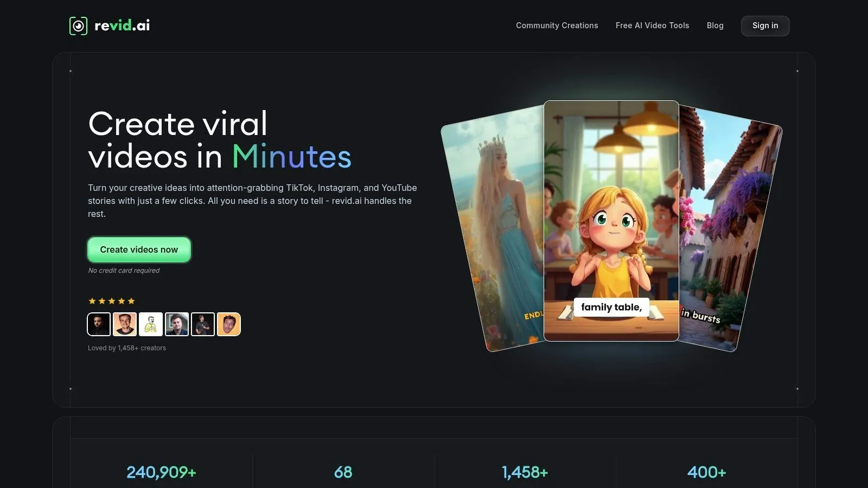Open Community Creations page
The height and width of the screenshot is (488, 868).
[x=557, y=25]
